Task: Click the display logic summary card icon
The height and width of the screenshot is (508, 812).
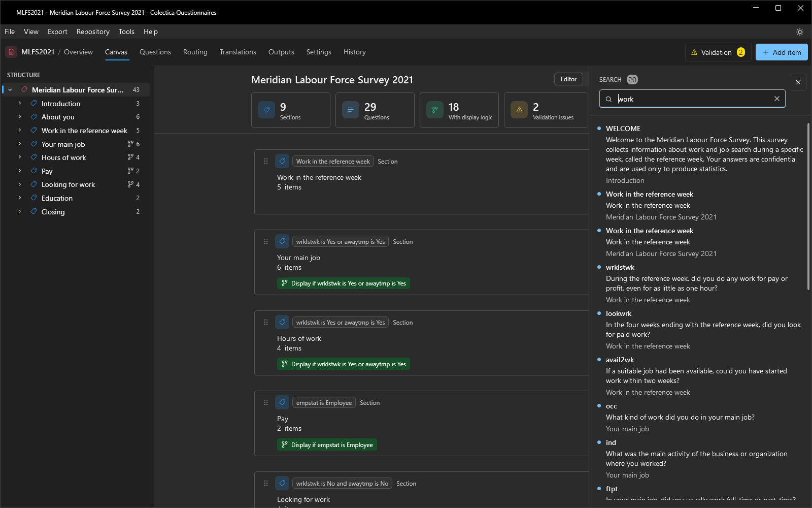Action: tap(435, 110)
